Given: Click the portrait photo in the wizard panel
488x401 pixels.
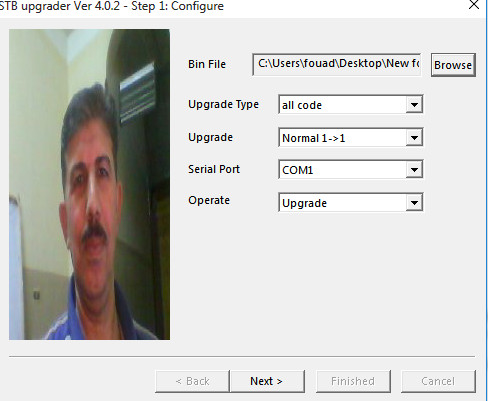Looking at the screenshot, I should click(89, 184).
